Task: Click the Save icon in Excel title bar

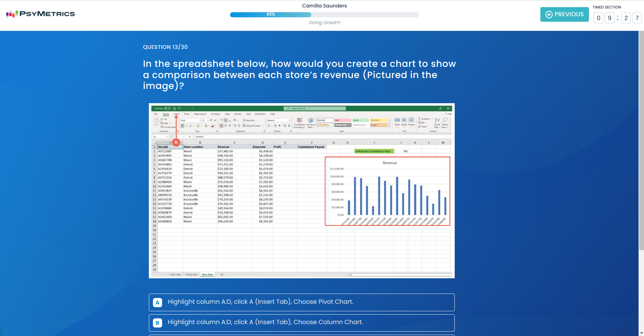Action: pyautogui.click(x=174, y=109)
